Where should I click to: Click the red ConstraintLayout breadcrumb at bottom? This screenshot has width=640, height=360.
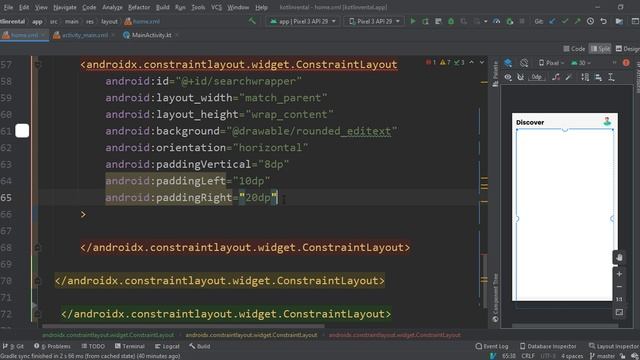coord(395,335)
